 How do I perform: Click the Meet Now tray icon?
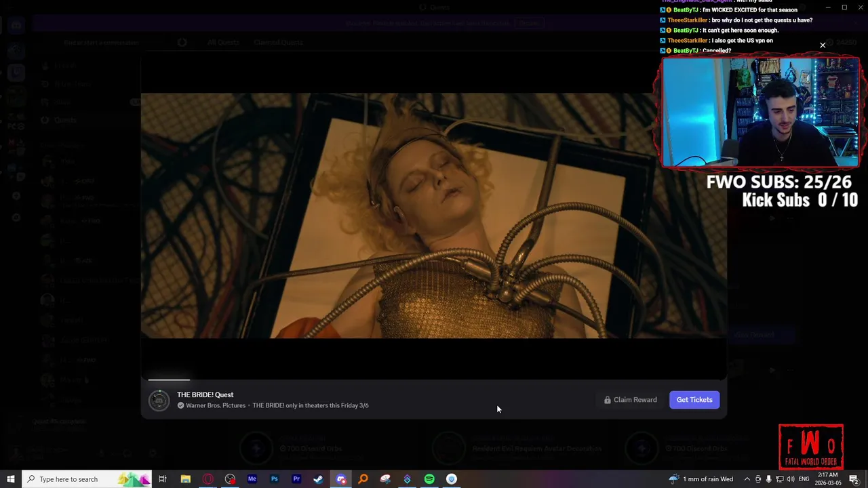point(758,479)
